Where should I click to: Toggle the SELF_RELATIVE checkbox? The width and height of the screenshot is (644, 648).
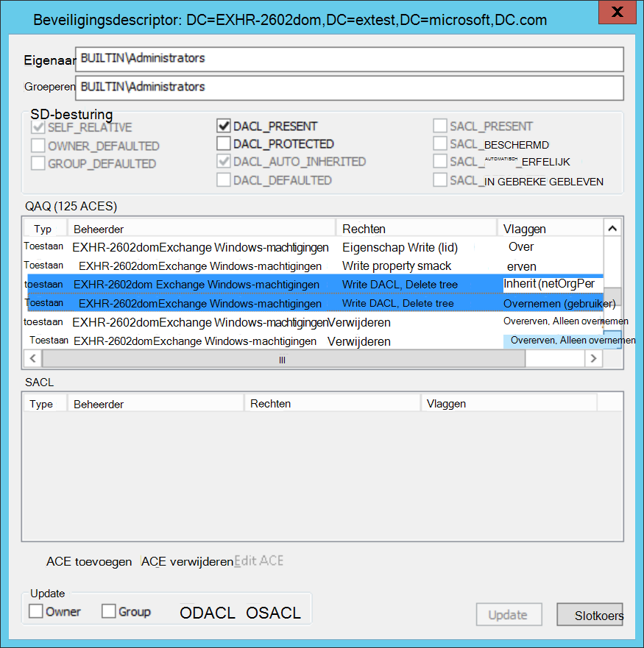(x=38, y=127)
